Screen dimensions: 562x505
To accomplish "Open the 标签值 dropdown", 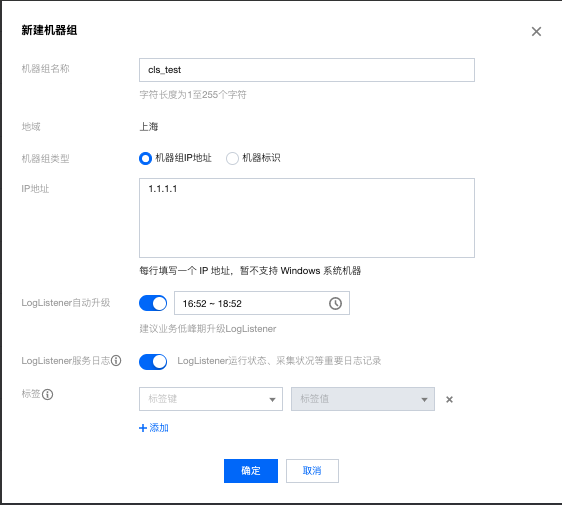I will (x=363, y=399).
